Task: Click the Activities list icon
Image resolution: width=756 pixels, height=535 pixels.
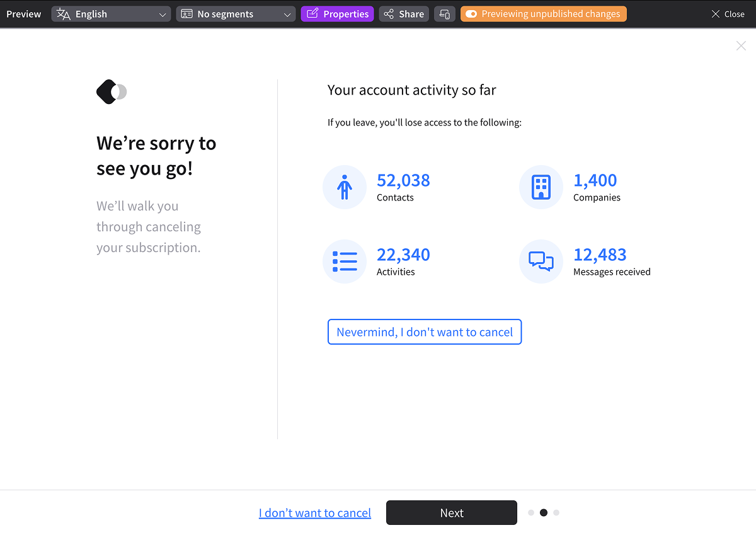Action: coord(345,262)
